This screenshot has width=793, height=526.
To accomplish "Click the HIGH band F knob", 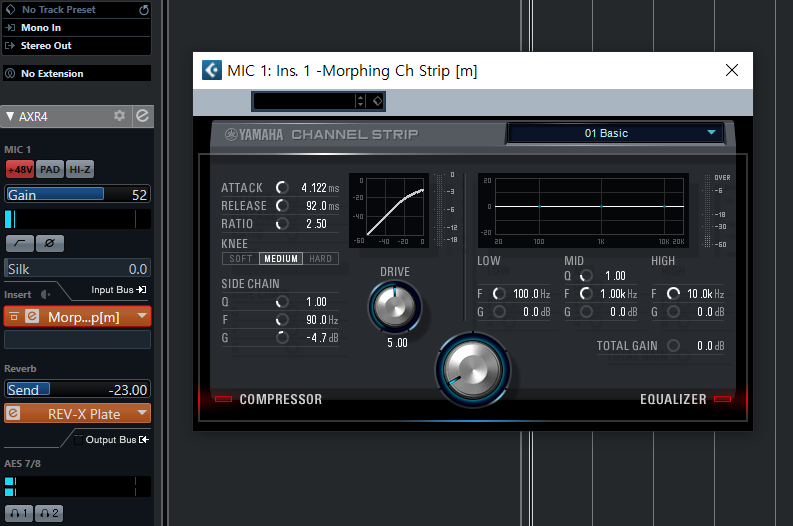I will tap(673, 293).
